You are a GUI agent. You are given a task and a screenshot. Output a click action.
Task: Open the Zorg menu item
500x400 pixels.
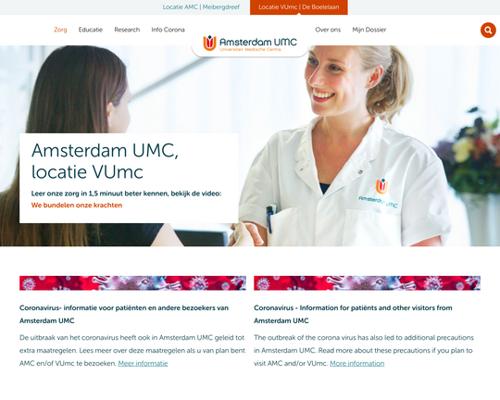click(60, 30)
